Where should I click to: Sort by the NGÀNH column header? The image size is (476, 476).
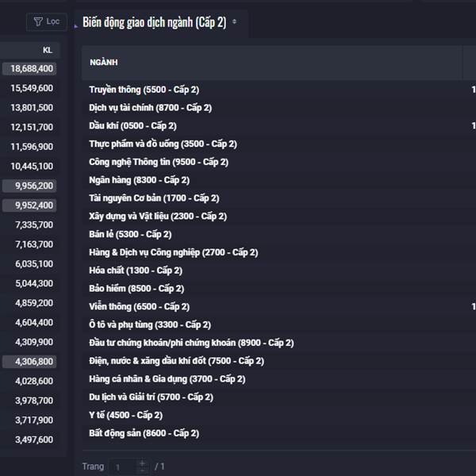tap(103, 62)
